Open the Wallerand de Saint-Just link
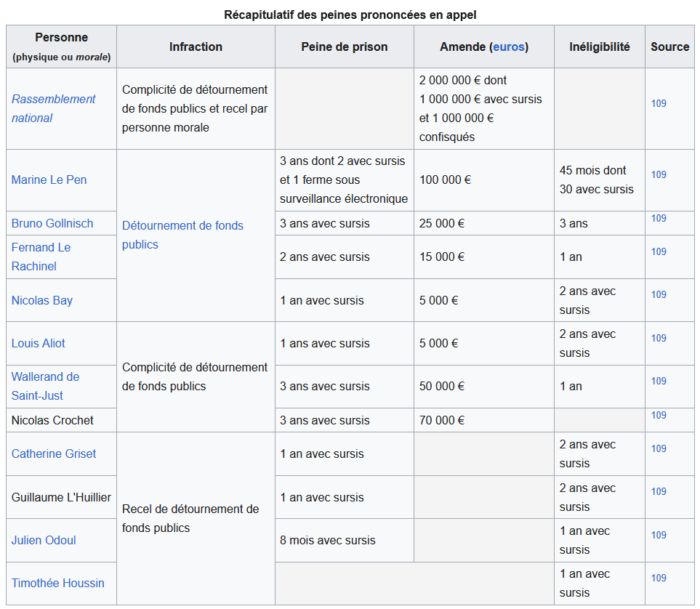The image size is (700, 609). [45, 386]
